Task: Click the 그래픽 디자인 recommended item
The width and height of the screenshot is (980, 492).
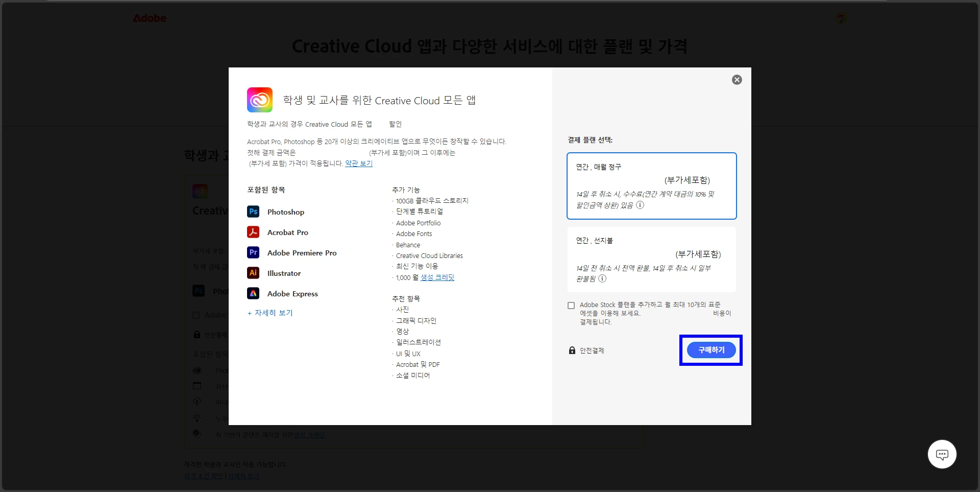Action: pyautogui.click(x=416, y=321)
